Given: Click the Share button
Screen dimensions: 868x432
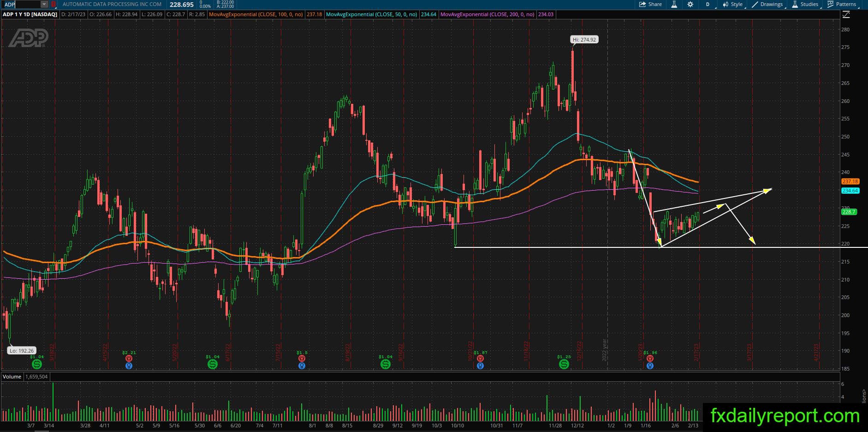Looking at the screenshot, I should click(x=650, y=4).
